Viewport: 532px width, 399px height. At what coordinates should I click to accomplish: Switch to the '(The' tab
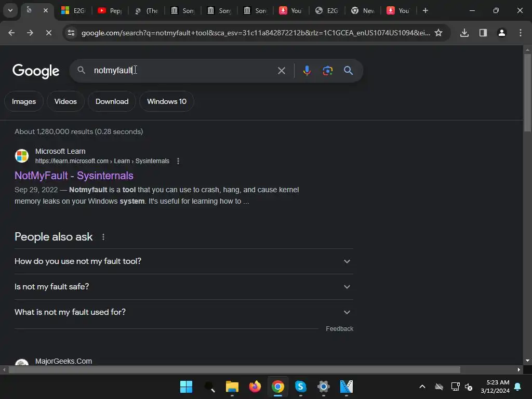(147, 10)
